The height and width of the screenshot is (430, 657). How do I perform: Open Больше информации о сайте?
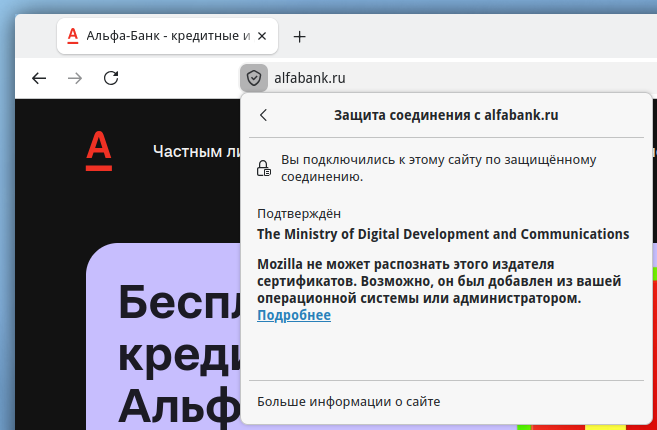[x=349, y=402]
